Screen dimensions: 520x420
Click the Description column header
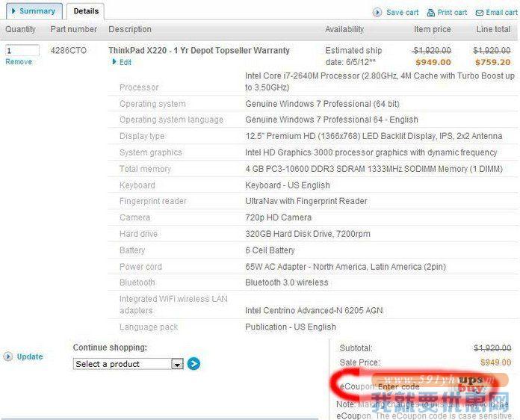click(130, 29)
